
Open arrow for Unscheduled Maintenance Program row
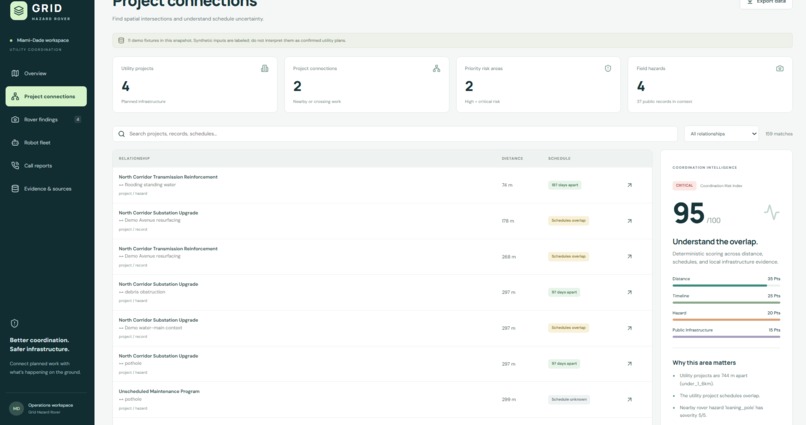[629, 399]
